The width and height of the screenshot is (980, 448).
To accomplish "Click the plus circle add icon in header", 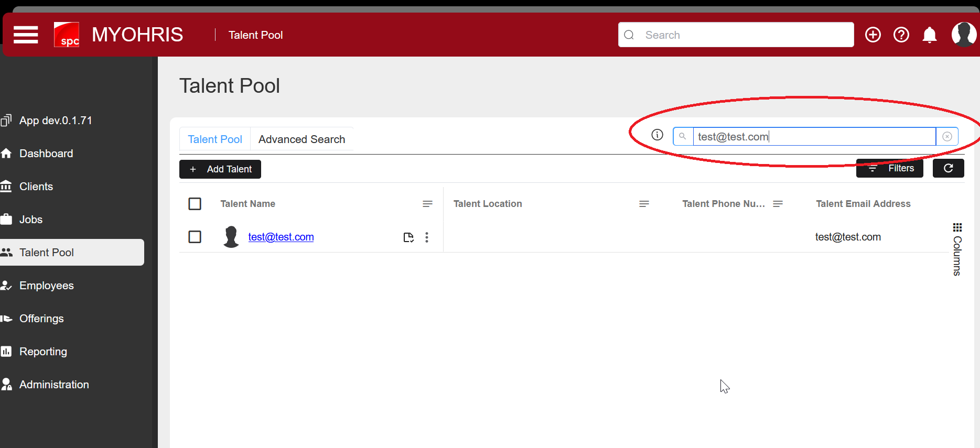I will (x=873, y=35).
